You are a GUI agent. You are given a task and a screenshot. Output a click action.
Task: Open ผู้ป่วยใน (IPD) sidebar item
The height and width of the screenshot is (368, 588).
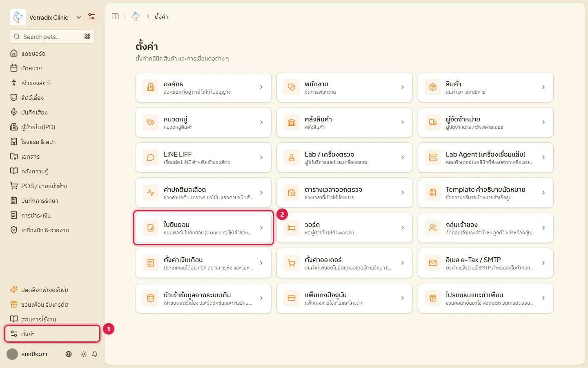tap(52, 127)
